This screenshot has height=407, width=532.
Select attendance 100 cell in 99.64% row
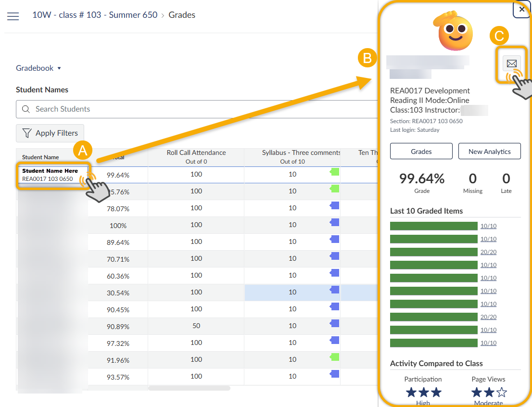click(x=196, y=175)
